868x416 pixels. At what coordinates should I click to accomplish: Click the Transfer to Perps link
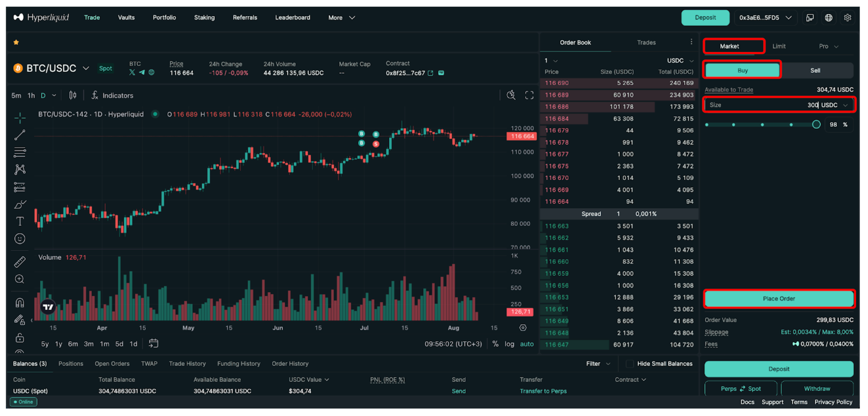(x=543, y=391)
